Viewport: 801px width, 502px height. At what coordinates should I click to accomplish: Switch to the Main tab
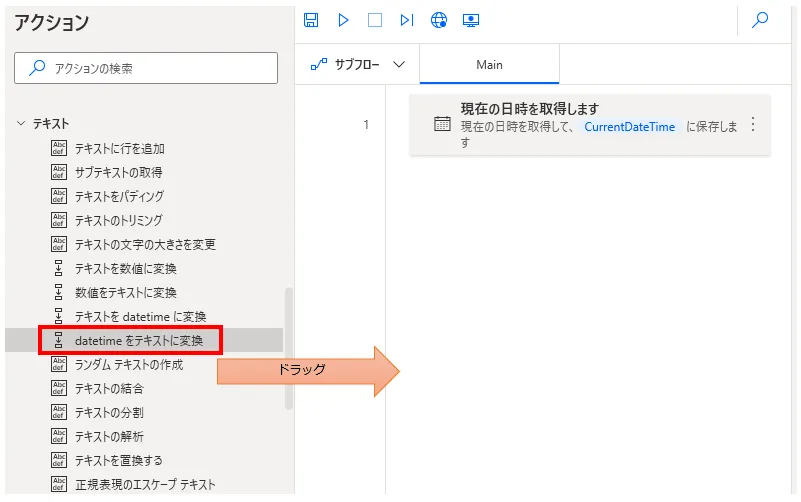(x=489, y=65)
